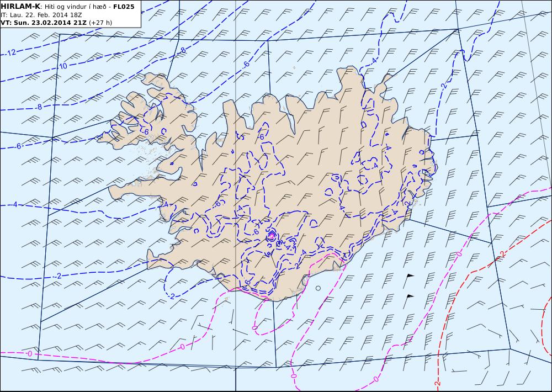
Task: Click the "-12" isotherm contour label
Action: click(x=11, y=52)
